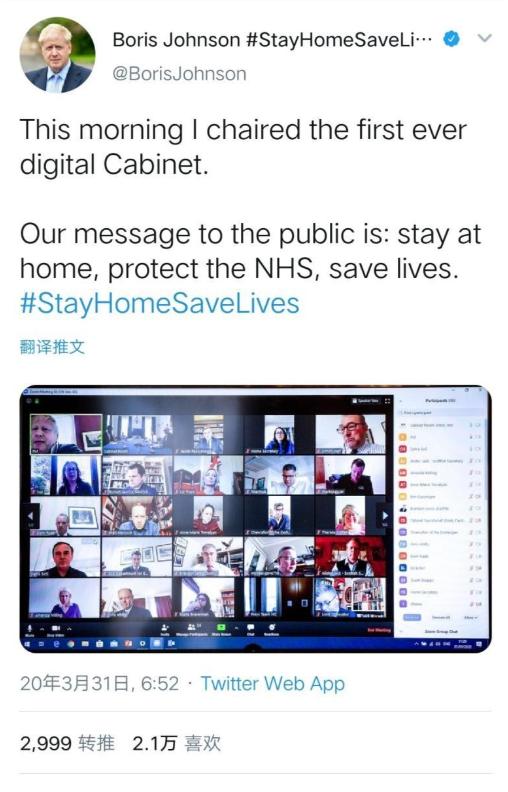Mute the microphone in Zoom toolbar
The width and height of the screenshot is (508, 792).
29,628
